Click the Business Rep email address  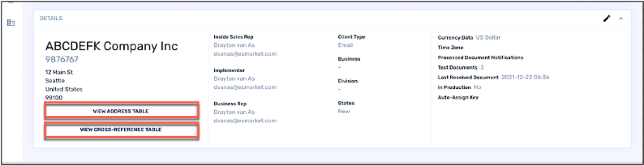click(x=245, y=121)
